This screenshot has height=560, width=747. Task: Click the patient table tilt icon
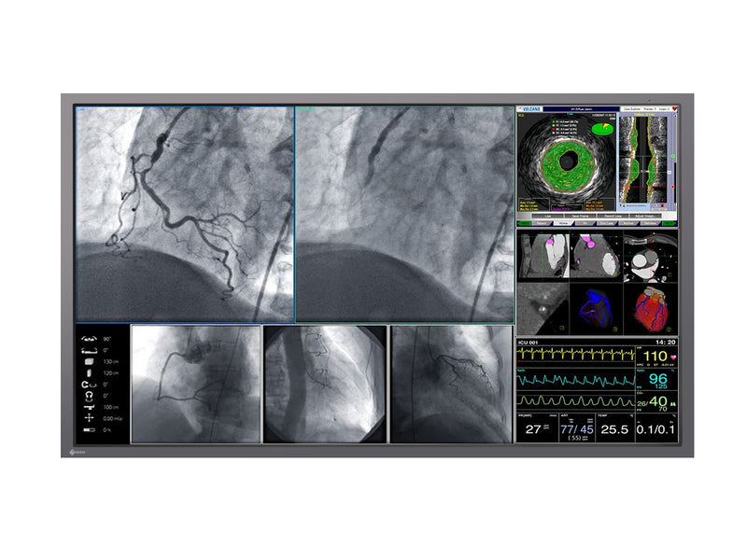tap(89, 351)
